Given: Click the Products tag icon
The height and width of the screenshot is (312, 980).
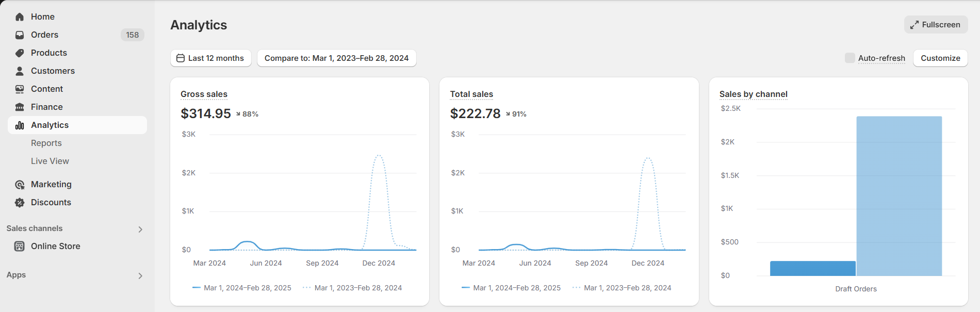Looking at the screenshot, I should [x=20, y=53].
